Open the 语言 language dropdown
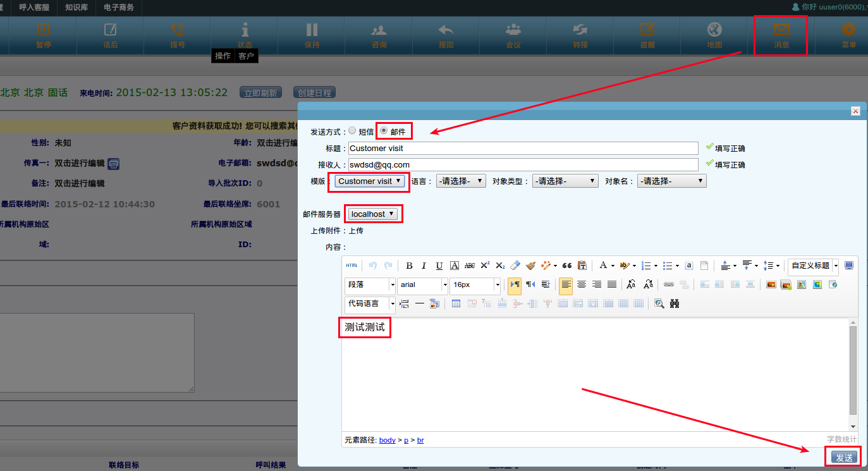 pyautogui.click(x=461, y=181)
